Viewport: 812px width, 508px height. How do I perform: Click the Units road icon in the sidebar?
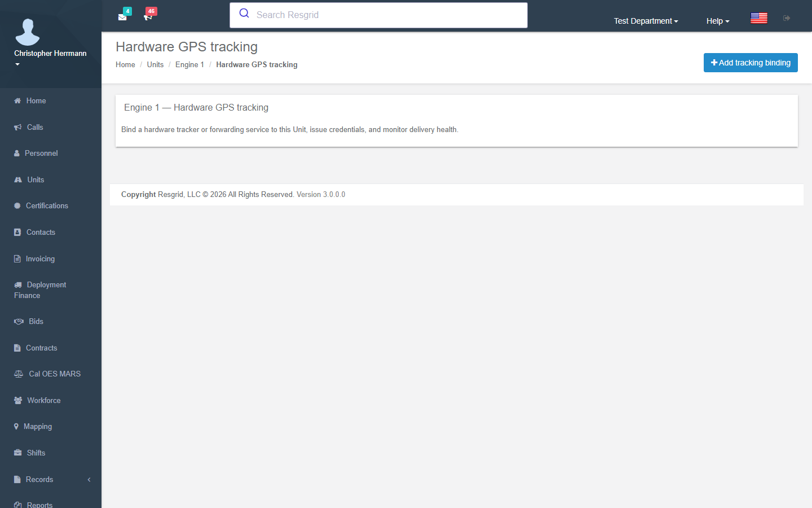point(18,179)
